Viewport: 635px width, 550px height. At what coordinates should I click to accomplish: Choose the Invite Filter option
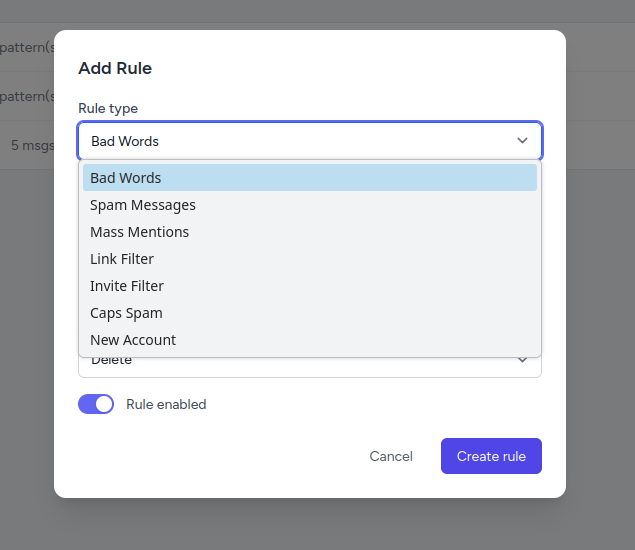[x=310, y=286]
